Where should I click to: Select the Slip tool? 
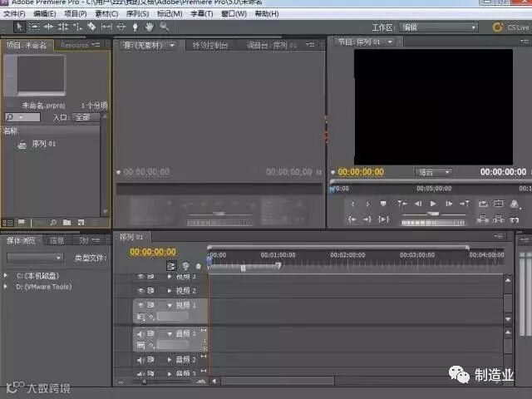pyautogui.click(x=106, y=27)
